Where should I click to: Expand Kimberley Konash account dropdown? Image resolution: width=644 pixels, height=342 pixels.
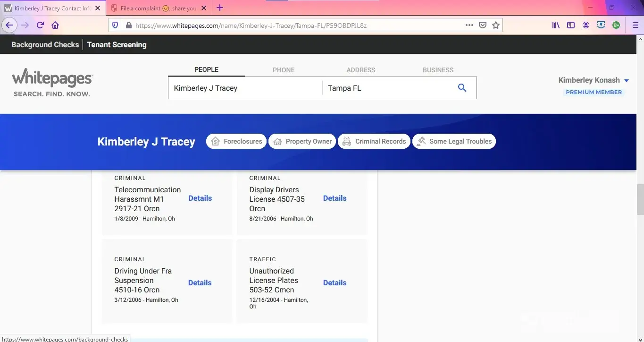pos(627,81)
